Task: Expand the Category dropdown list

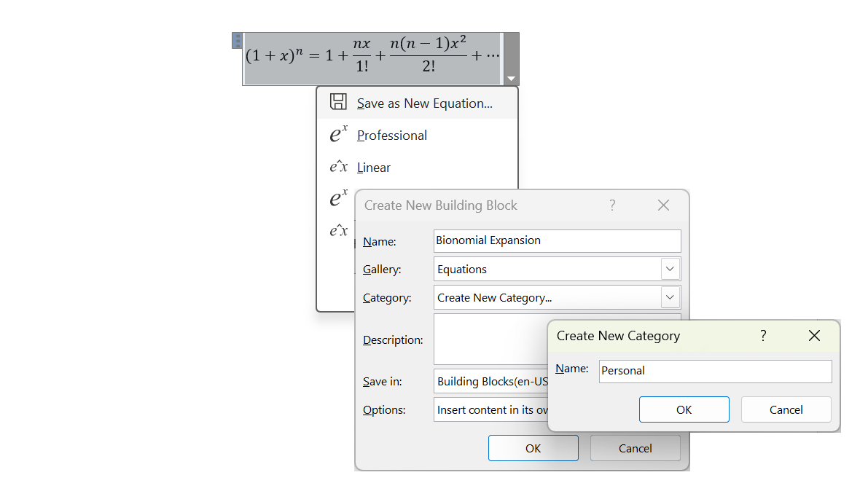Action: (670, 297)
